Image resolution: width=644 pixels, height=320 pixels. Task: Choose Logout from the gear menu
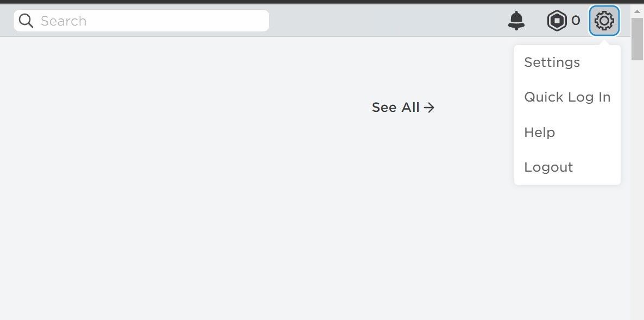click(548, 167)
